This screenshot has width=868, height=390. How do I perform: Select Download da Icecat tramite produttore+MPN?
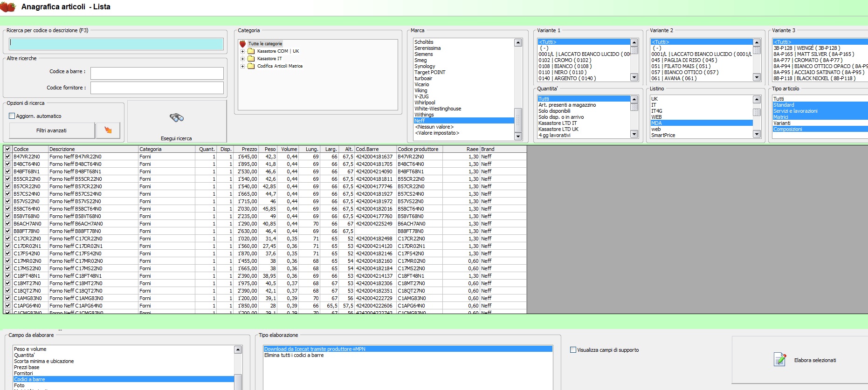pos(408,349)
